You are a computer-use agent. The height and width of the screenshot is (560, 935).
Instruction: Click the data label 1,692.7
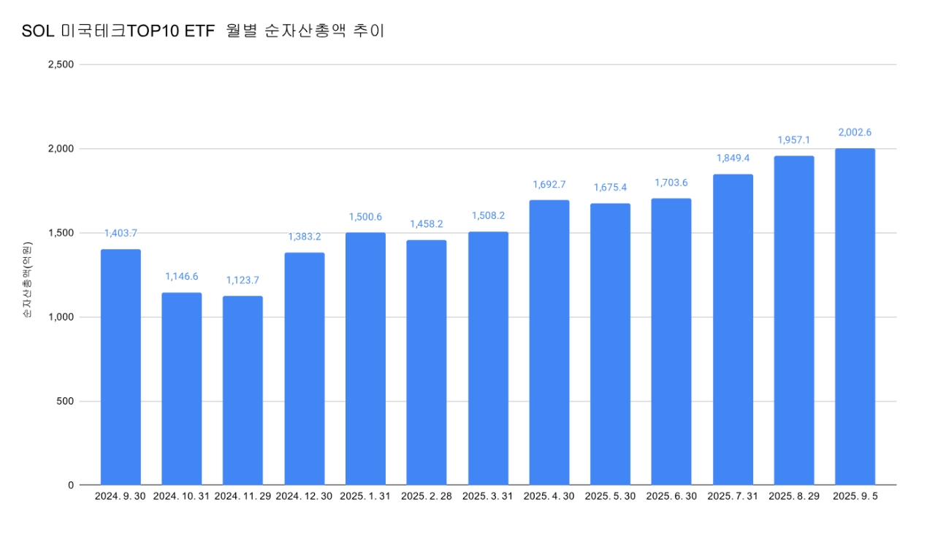(x=549, y=184)
